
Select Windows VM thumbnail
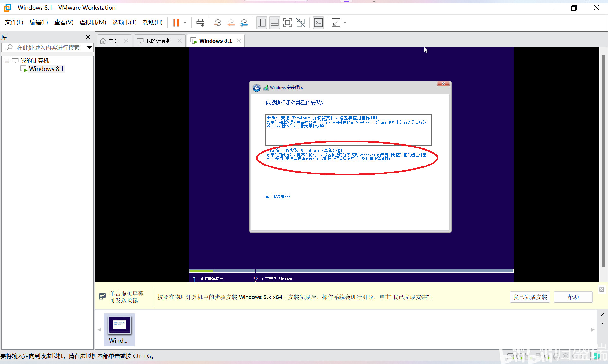[119, 329]
